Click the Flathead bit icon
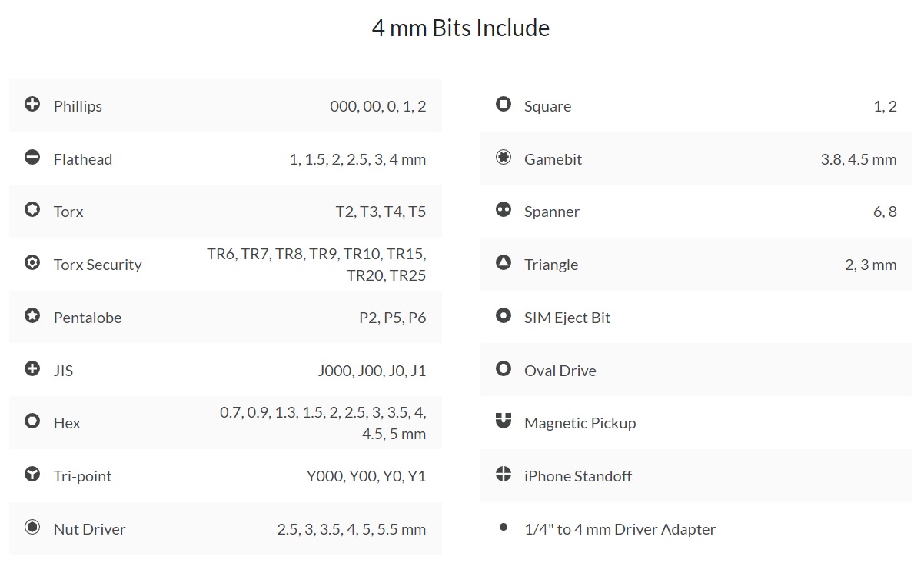924x573 pixels. pyautogui.click(x=32, y=158)
